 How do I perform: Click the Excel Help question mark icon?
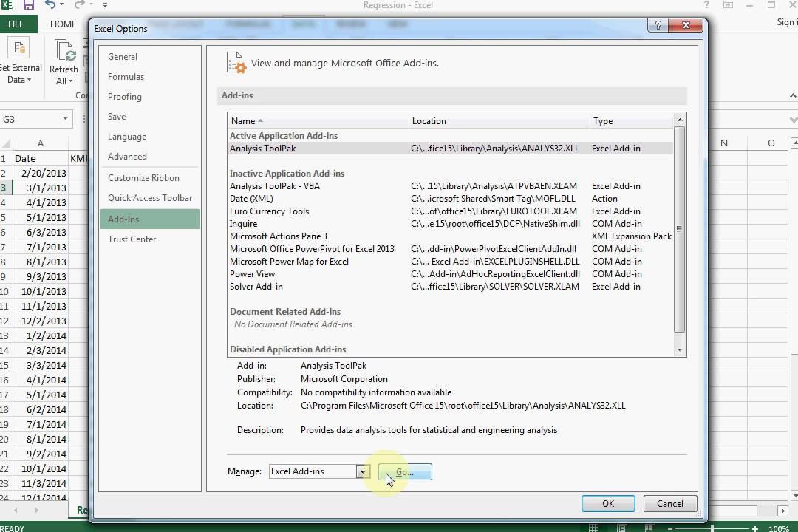(706, 5)
